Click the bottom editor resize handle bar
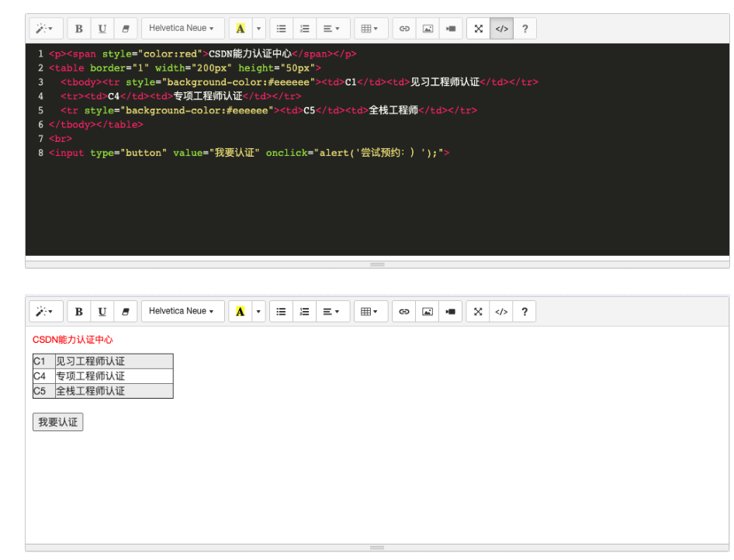Screen dimensions: 734x560 377,548
